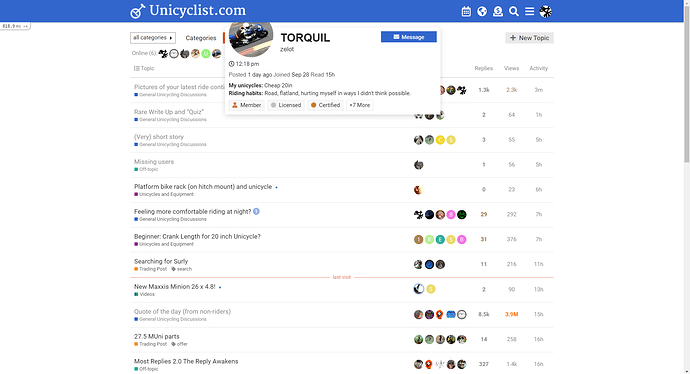Open the first online user avatar after Online (6)
This screenshot has width=690, height=374.
pyautogui.click(x=163, y=54)
